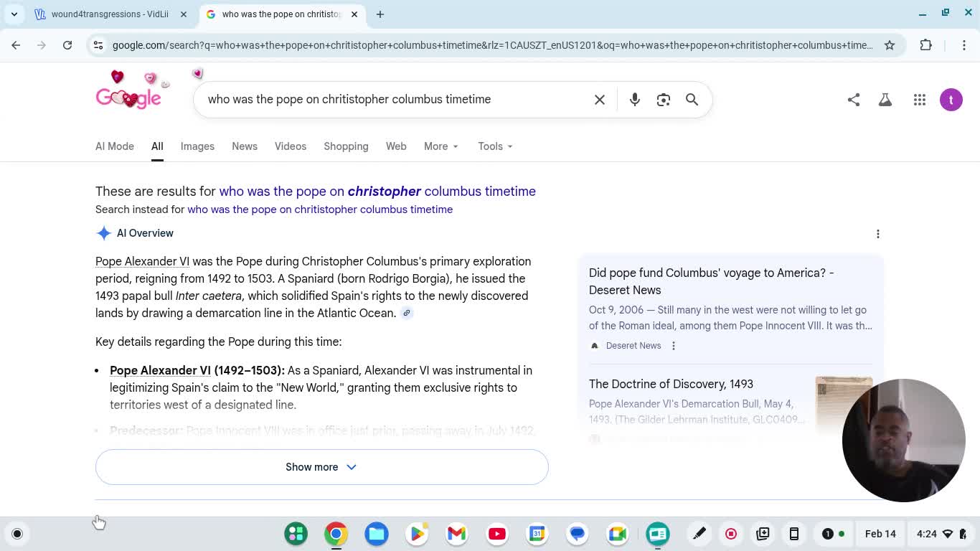Image resolution: width=980 pixels, height=551 pixels.
Task: Click the magnifying glass search button
Action: pyautogui.click(x=692, y=100)
